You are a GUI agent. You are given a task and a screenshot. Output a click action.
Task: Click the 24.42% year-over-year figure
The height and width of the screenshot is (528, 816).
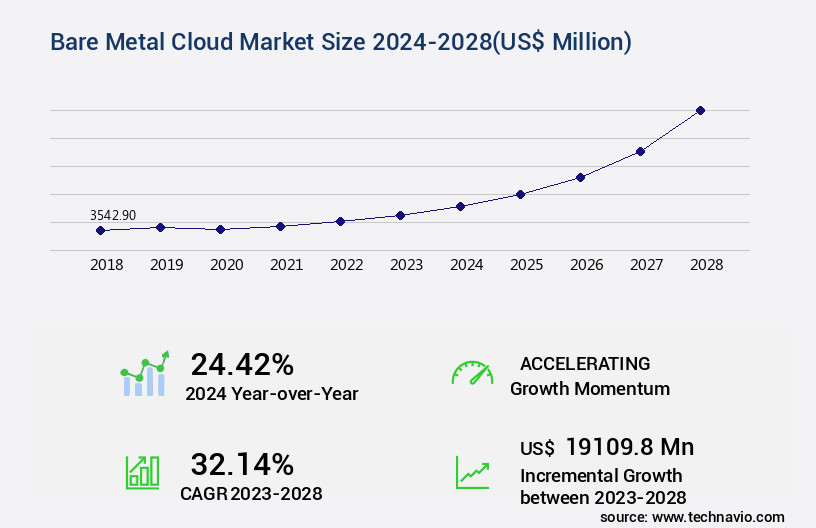pos(242,364)
